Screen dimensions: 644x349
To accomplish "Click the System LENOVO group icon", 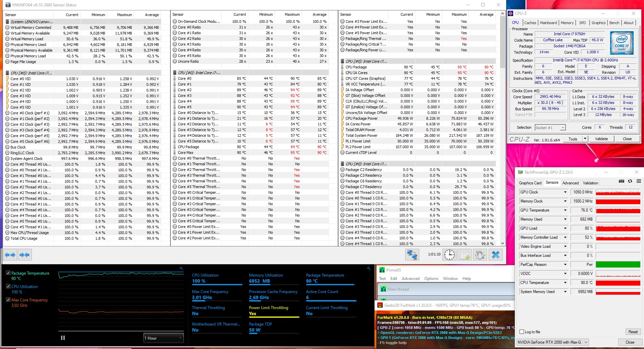I will tap(7, 22).
